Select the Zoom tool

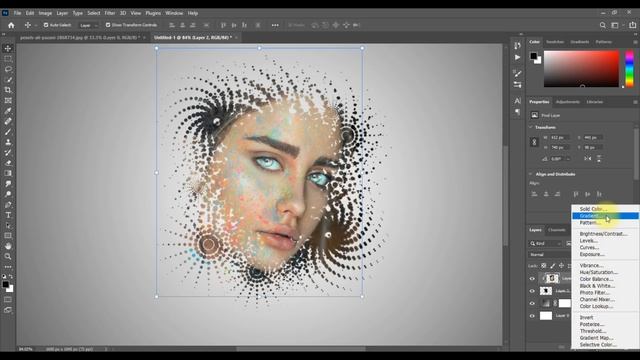[8, 256]
